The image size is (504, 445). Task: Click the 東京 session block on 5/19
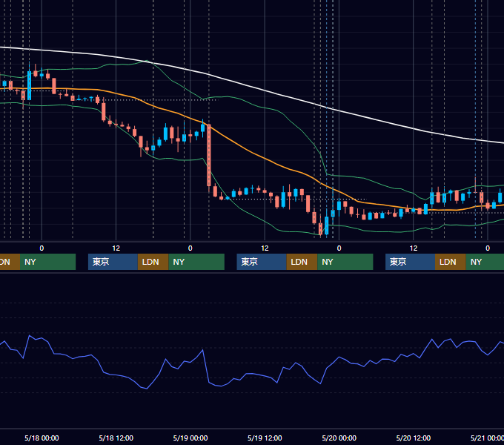(x=262, y=262)
